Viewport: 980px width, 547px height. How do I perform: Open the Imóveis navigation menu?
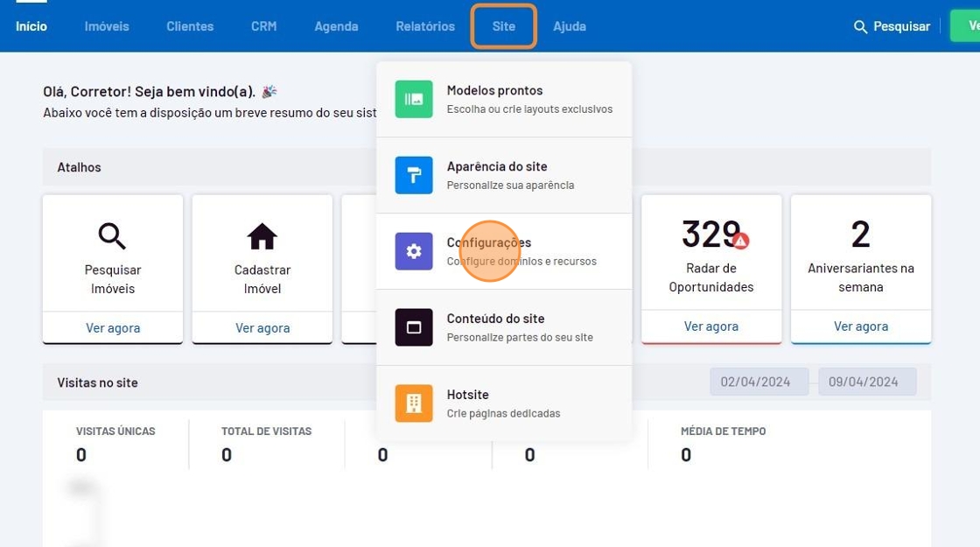pyautogui.click(x=107, y=26)
